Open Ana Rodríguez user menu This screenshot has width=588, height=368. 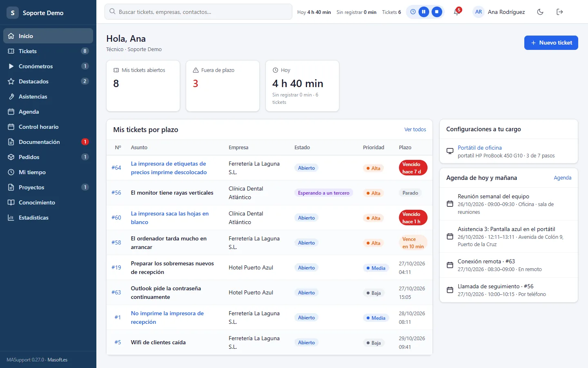tap(499, 12)
